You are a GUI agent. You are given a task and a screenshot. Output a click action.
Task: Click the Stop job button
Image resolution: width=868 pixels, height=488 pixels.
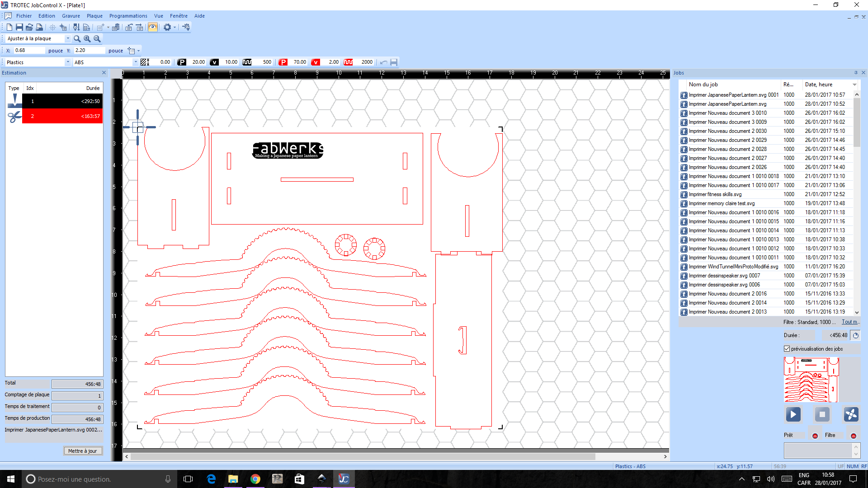pyautogui.click(x=822, y=414)
